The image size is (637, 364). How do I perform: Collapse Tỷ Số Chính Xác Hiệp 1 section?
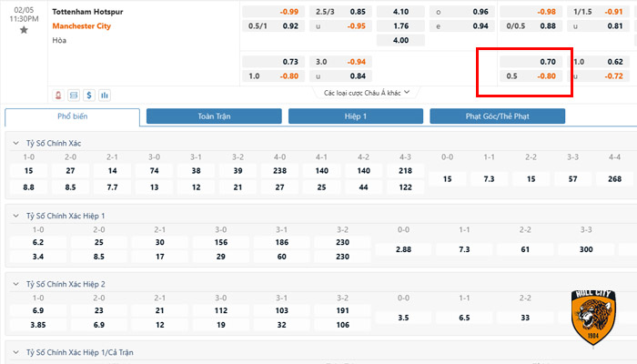pos(15,216)
